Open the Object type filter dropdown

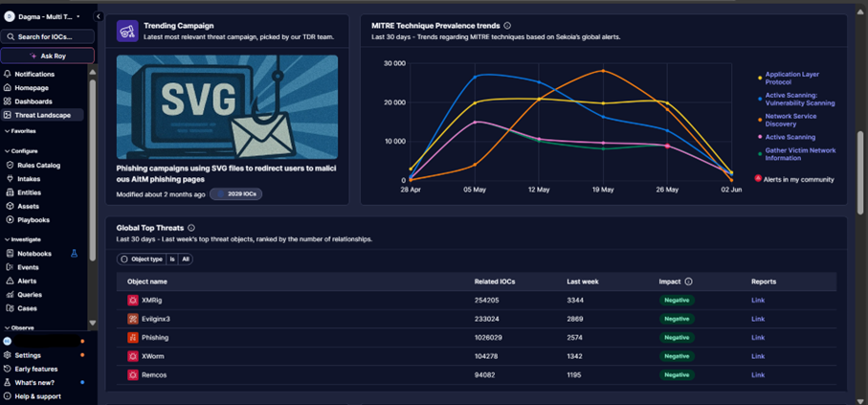pos(142,259)
